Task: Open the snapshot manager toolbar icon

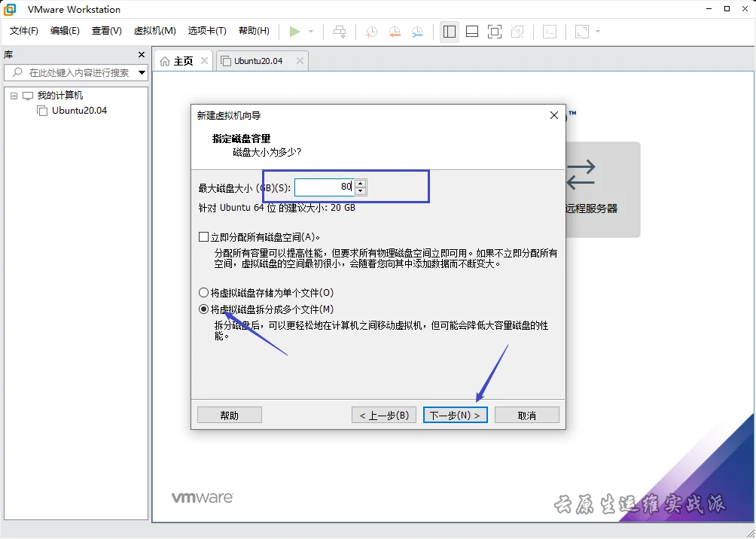Action: (x=417, y=32)
